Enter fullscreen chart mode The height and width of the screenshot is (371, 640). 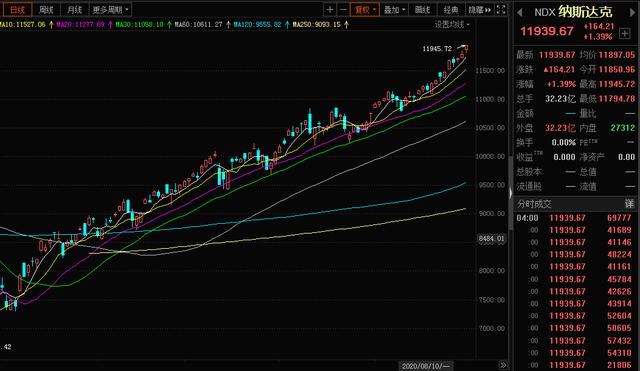501,9
